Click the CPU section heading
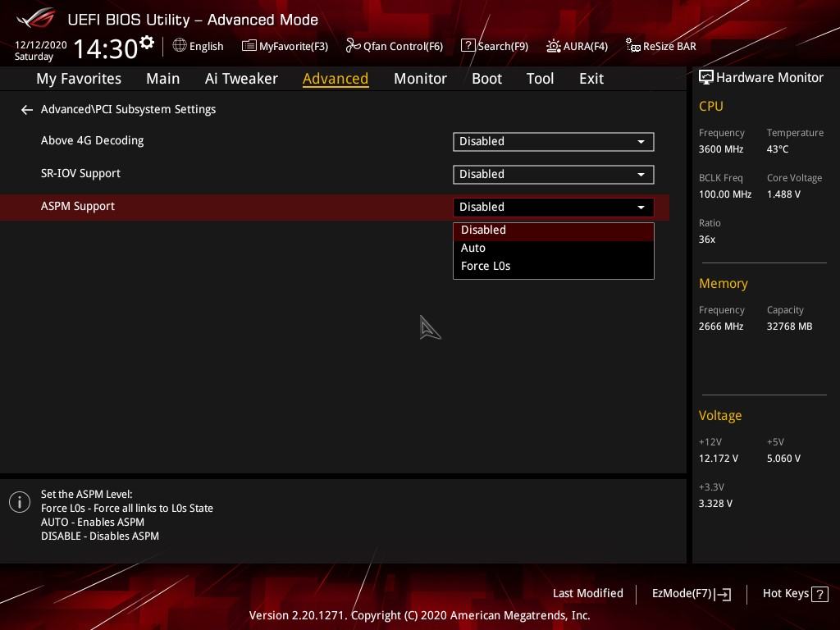 711,106
